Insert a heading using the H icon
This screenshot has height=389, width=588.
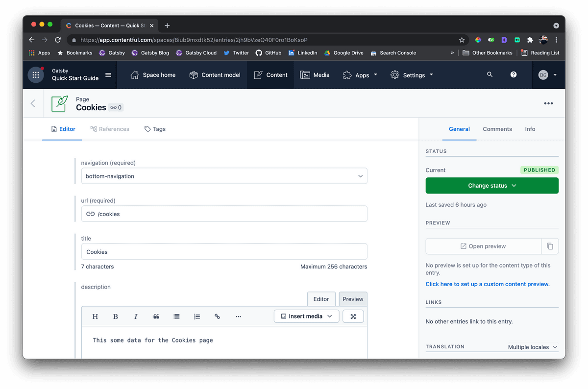click(x=95, y=316)
